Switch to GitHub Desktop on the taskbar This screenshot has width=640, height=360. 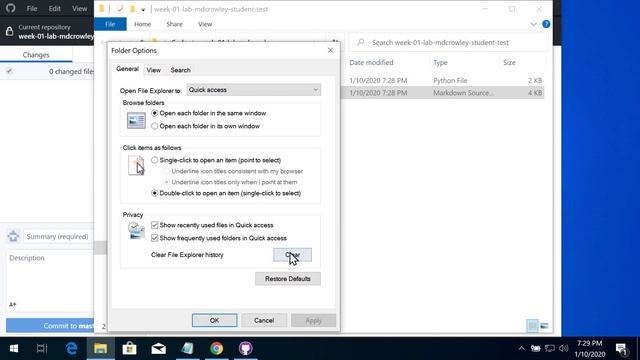click(246, 348)
